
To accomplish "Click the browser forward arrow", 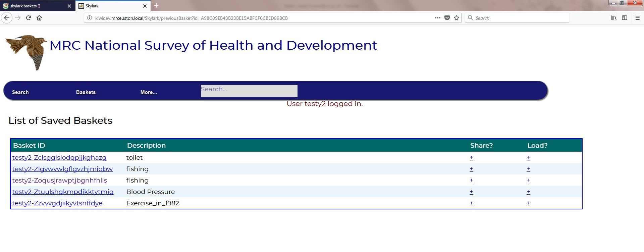I will point(18,18).
